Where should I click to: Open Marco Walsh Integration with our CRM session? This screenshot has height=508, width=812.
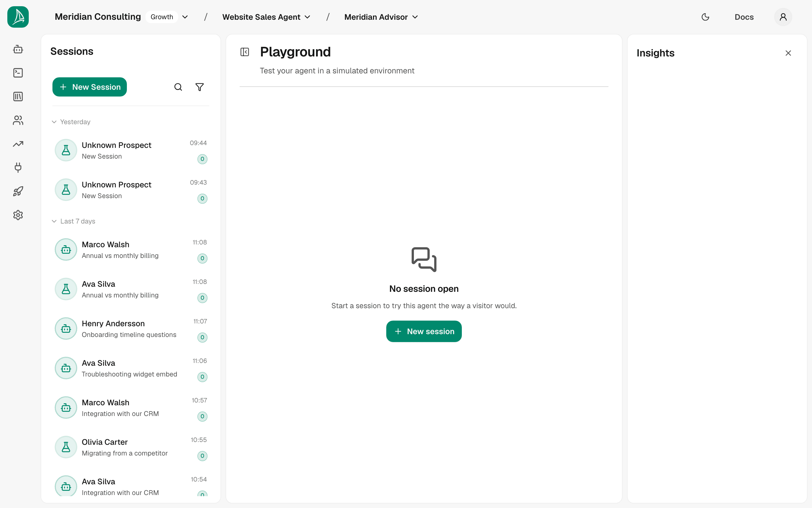(131, 408)
